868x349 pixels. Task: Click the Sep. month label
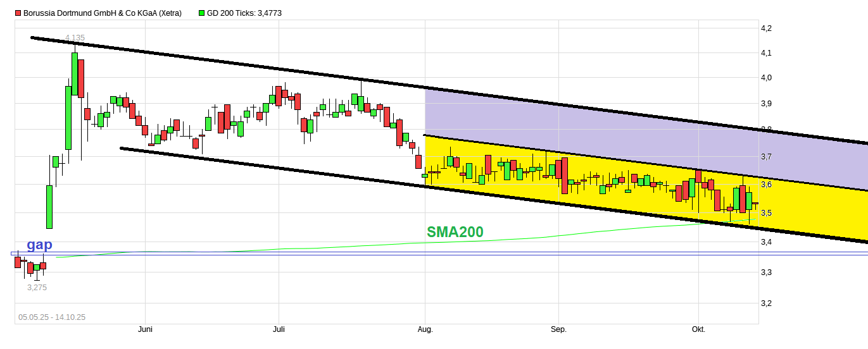(559, 329)
